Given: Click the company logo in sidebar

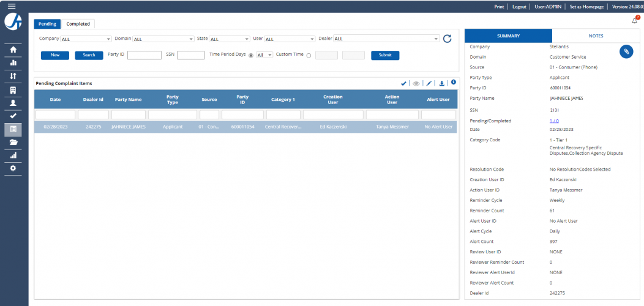Looking at the screenshot, I should click(x=13, y=22).
